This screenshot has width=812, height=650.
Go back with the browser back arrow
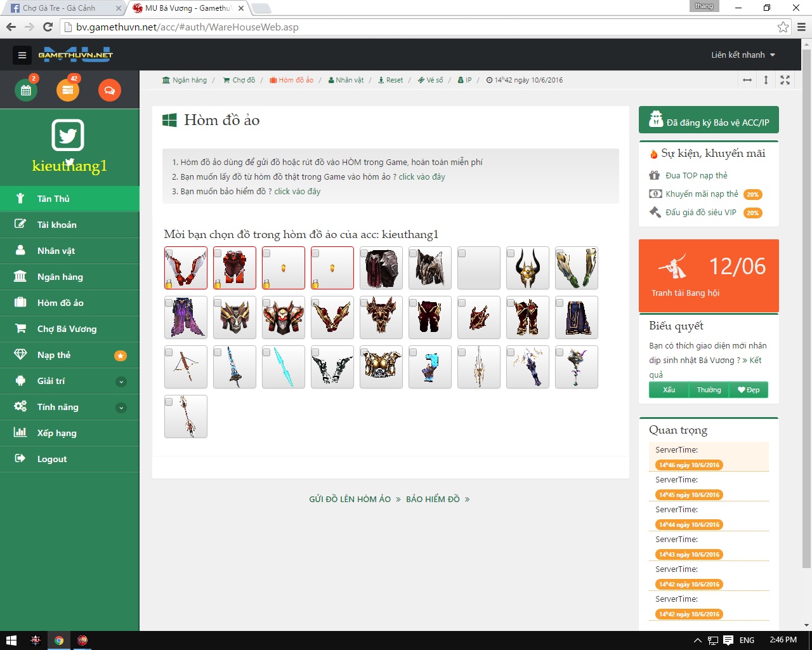(11, 27)
